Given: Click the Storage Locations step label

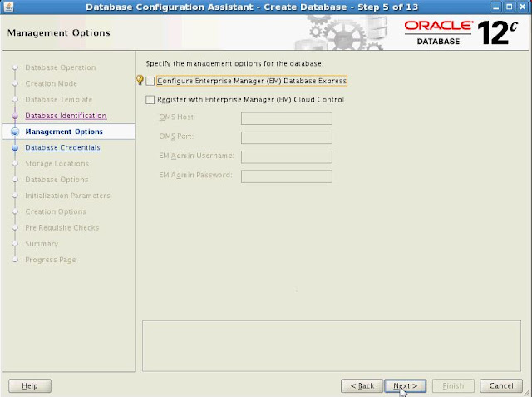Looking at the screenshot, I should 57,163.
